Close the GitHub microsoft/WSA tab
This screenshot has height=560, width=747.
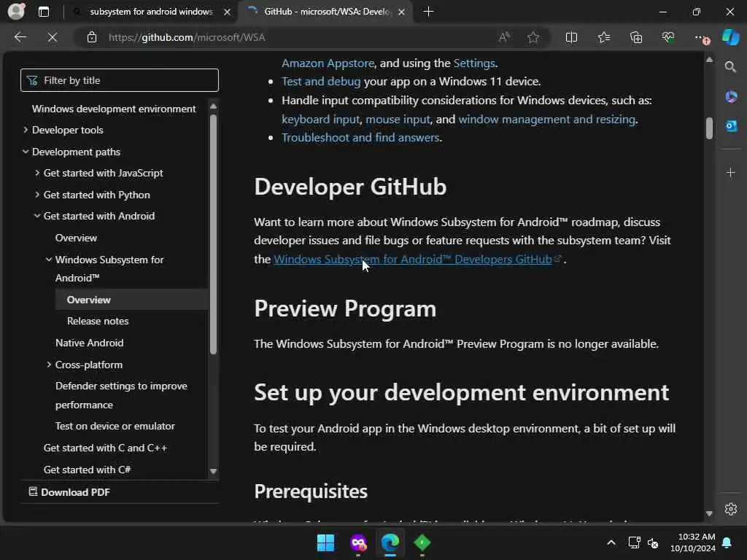coord(402,12)
